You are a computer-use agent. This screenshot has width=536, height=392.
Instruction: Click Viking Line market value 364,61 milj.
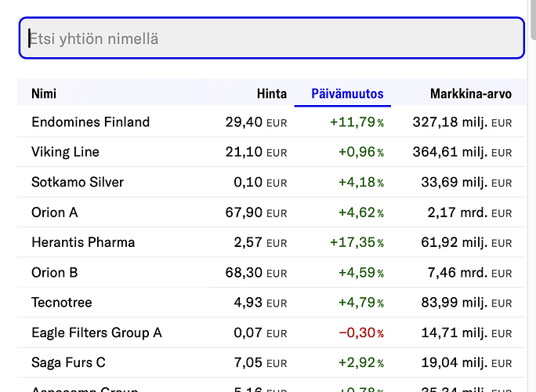pyautogui.click(x=462, y=152)
